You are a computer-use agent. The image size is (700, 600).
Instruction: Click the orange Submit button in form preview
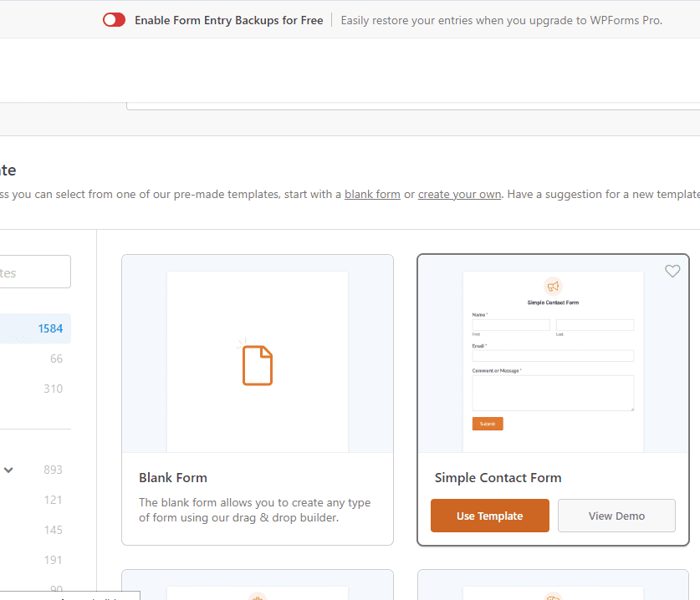pyautogui.click(x=488, y=424)
